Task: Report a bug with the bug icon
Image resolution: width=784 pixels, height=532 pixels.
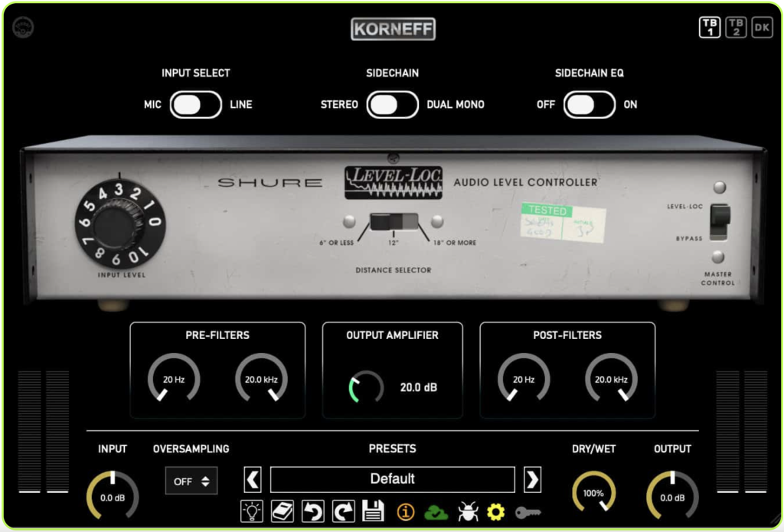Action: [x=468, y=511]
